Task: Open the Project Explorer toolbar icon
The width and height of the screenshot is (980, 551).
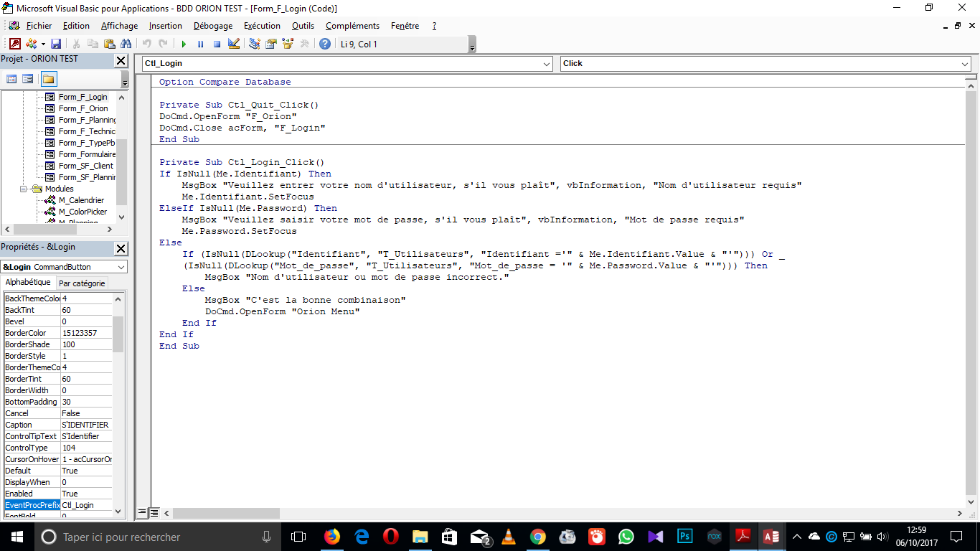Action: click(x=254, y=44)
